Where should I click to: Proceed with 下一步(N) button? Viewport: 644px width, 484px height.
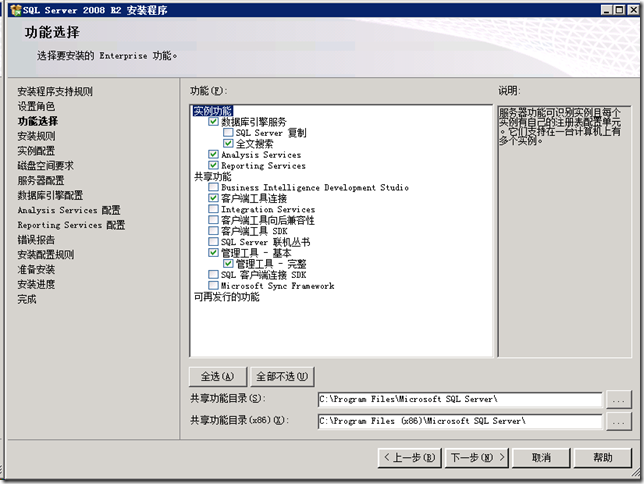[477, 457]
